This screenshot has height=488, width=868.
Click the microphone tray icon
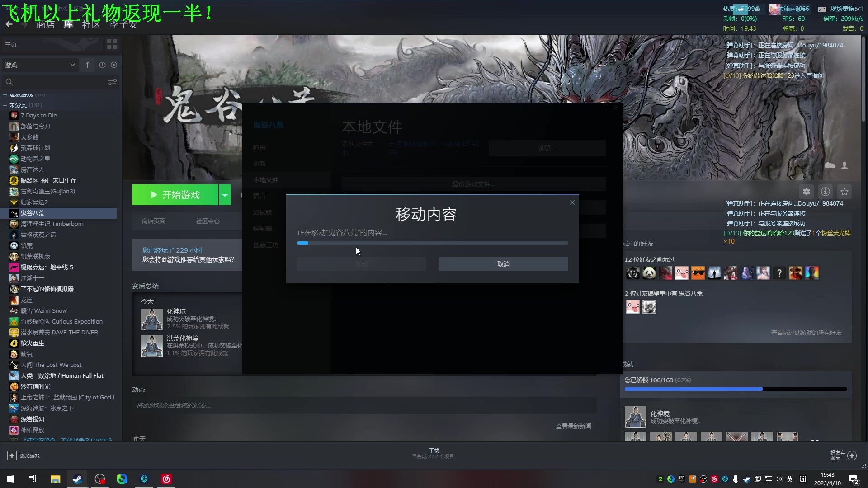pyautogui.click(x=736, y=479)
